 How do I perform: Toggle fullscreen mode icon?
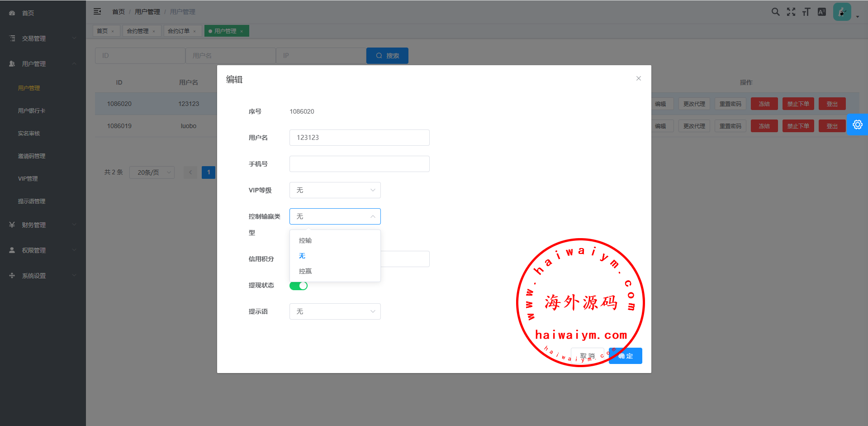point(791,12)
